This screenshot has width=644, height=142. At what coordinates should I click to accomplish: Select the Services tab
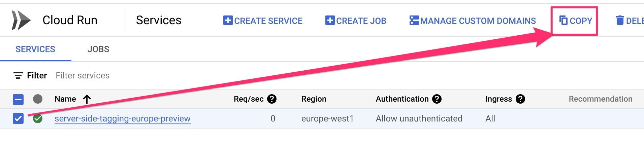coord(35,49)
